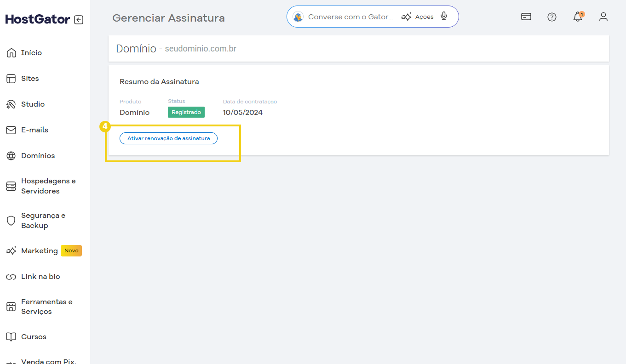This screenshot has width=626, height=364.
Task: Go to Início in the sidebar
Action: (31, 53)
